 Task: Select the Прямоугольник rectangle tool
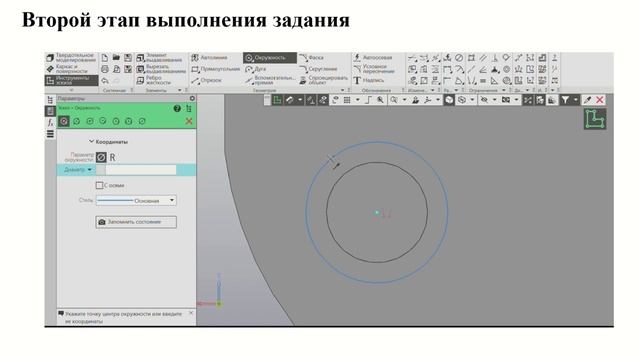[215, 69]
